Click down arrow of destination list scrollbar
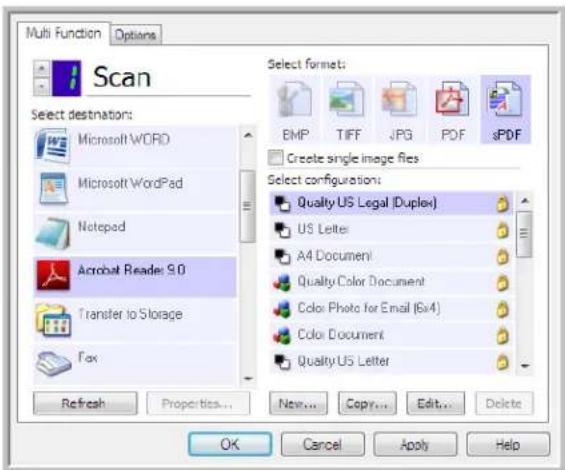Image resolution: width=565 pixels, height=470 pixels. (248, 378)
